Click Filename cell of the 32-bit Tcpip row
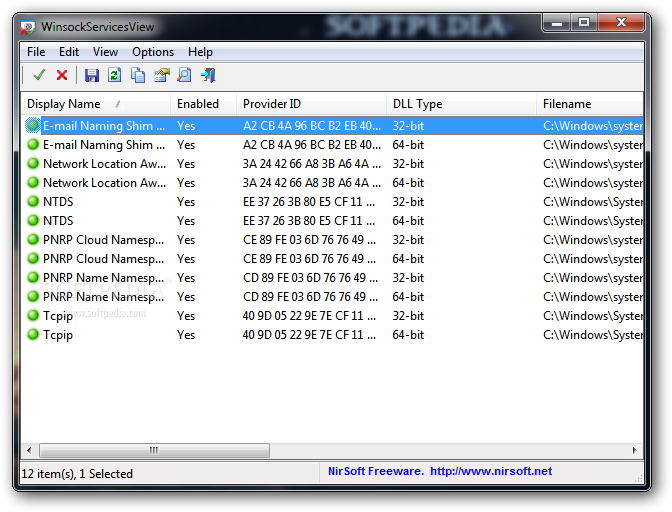The height and width of the screenshot is (512, 672). point(593,316)
